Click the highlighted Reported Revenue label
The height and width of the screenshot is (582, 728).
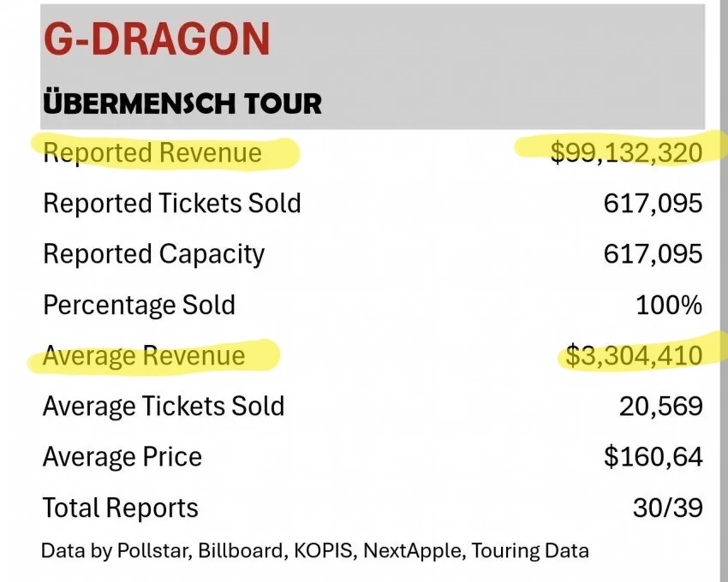click(x=152, y=153)
